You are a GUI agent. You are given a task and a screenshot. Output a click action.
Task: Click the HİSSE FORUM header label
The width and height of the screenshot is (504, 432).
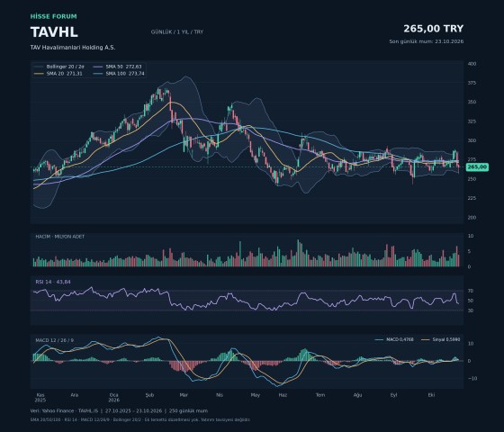54,16
